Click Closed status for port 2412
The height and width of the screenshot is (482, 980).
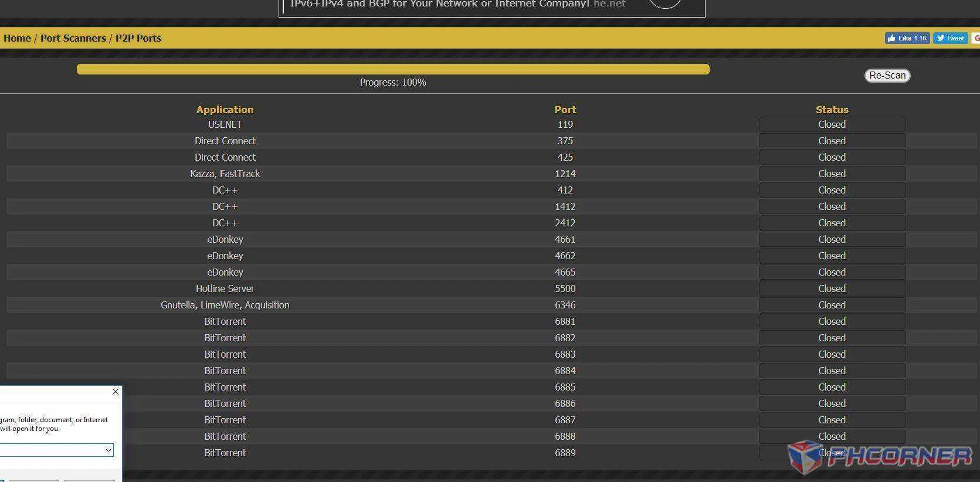pos(832,223)
